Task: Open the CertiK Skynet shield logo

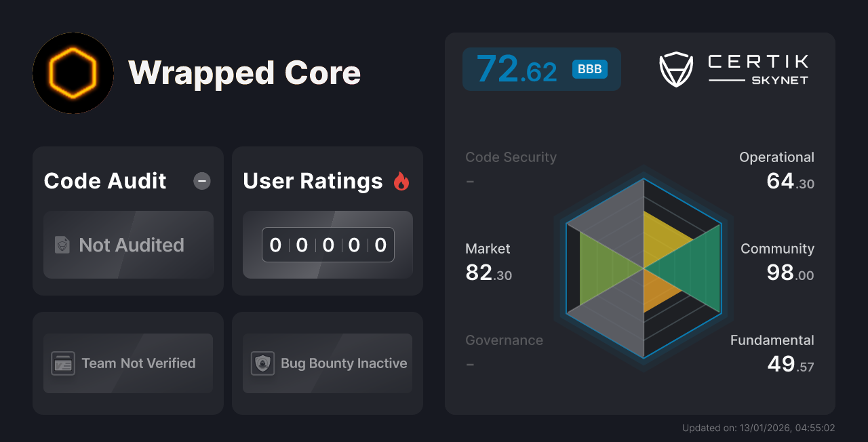Action: pos(675,68)
